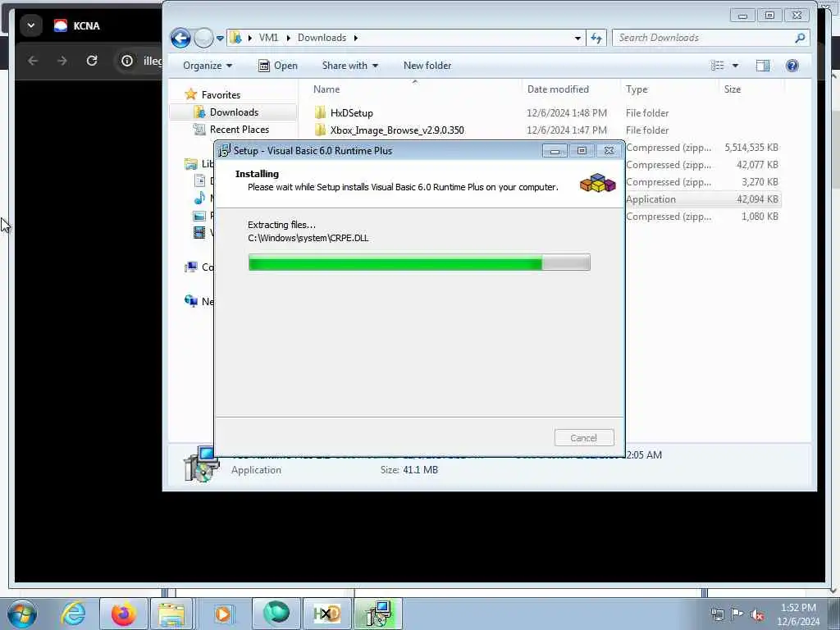The width and height of the screenshot is (840, 630).
Task: Change the view icon in Explorer
Action: point(717,66)
